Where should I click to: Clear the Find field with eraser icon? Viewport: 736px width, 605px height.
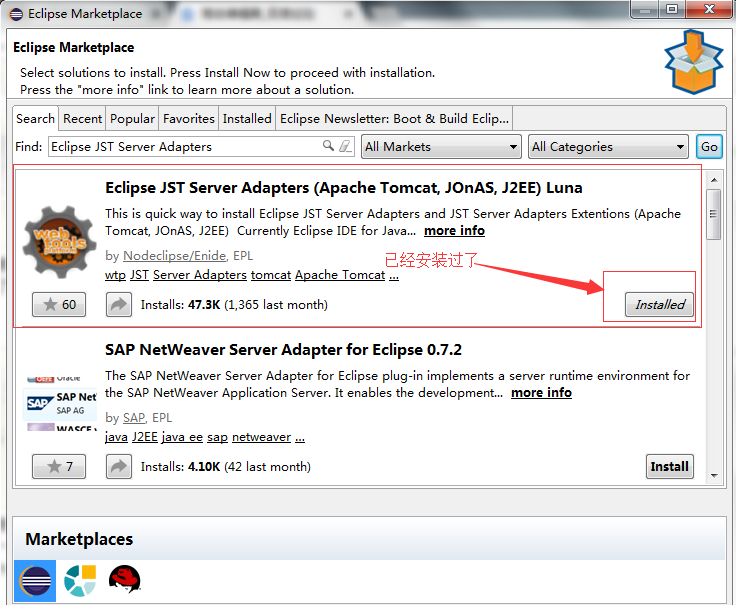[345, 146]
